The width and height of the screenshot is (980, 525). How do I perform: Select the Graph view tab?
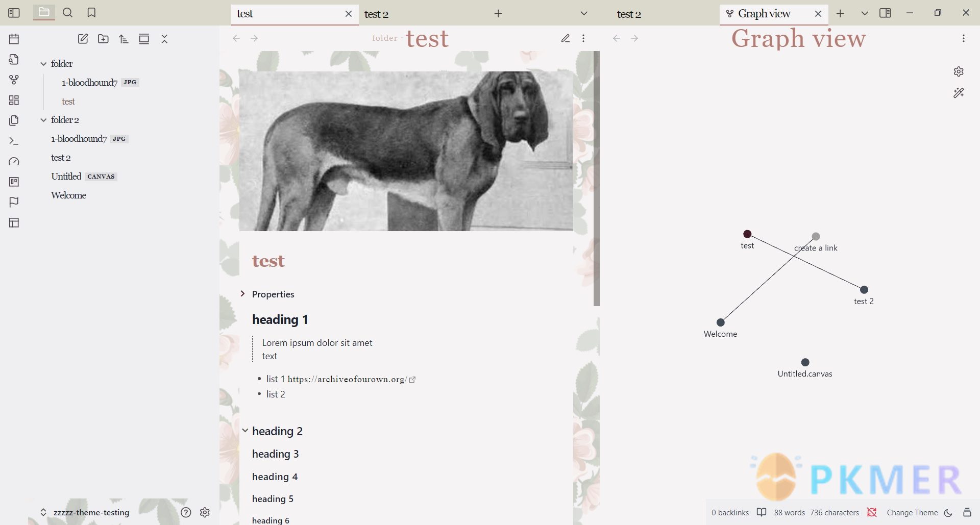coord(764,14)
